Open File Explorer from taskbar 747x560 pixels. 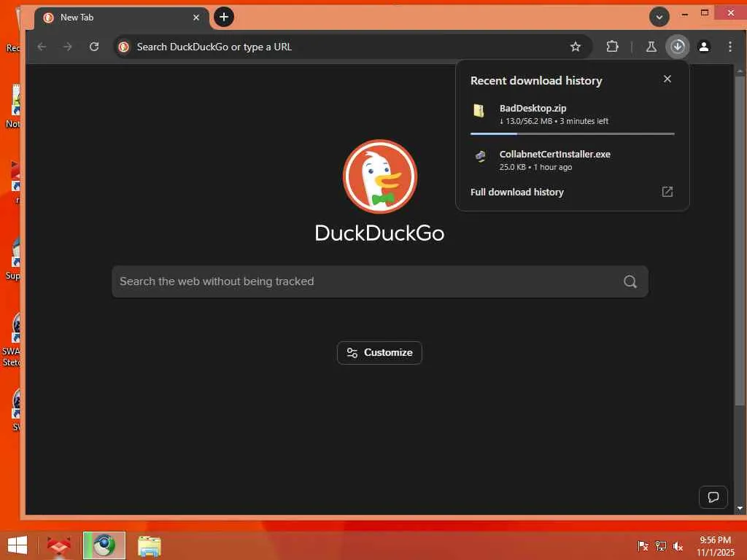(x=149, y=545)
